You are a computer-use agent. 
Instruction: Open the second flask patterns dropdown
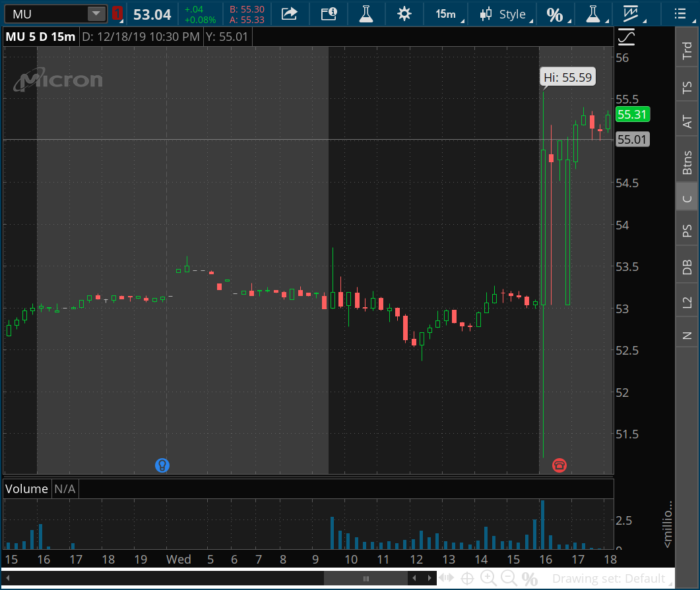pos(596,15)
